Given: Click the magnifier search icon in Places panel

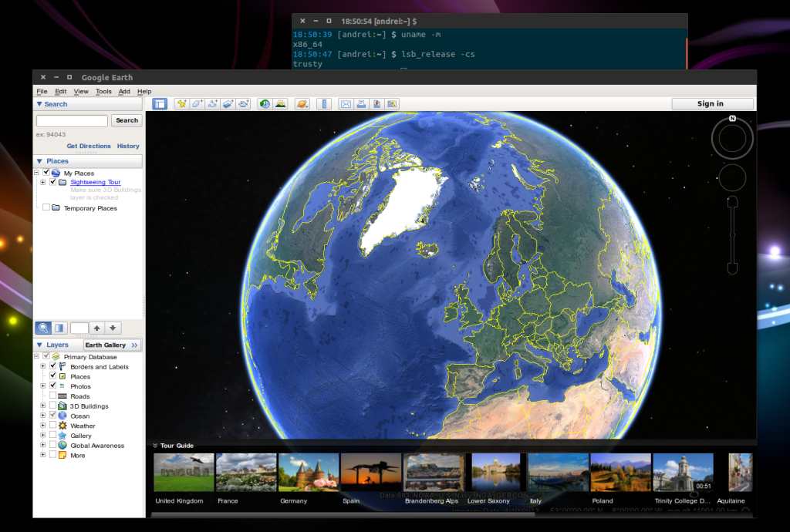Looking at the screenshot, I should (43, 328).
